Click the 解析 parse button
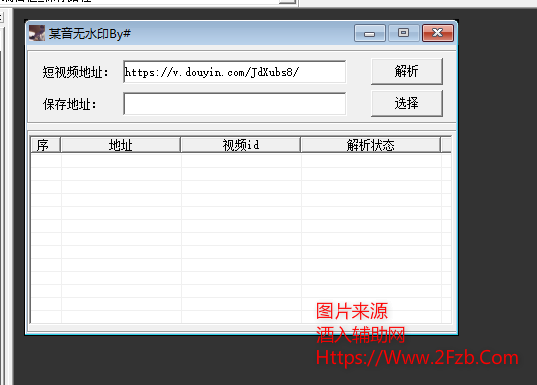The height and width of the screenshot is (385, 537). coord(407,71)
